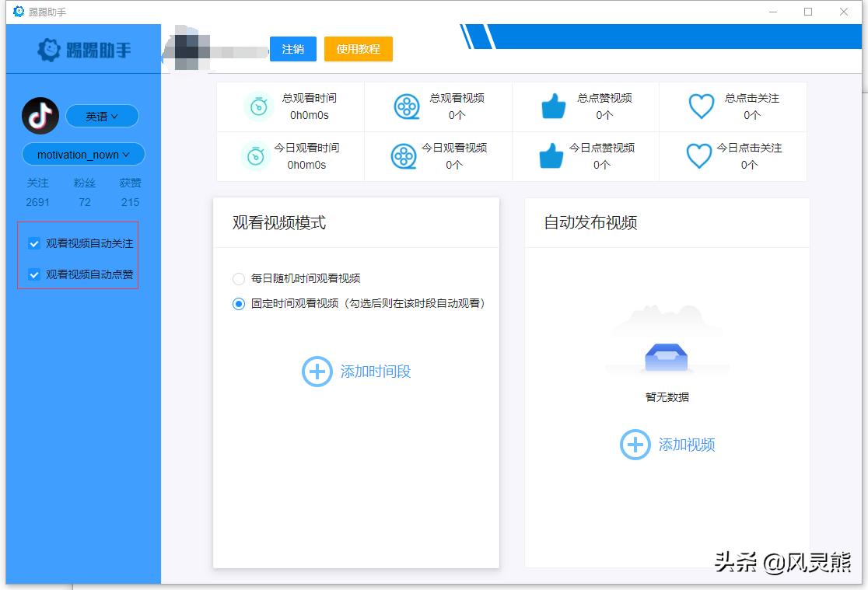This screenshot has width=868, height=590.
Task: Select the 固定时间观看视频 radio button
Action: (x=239, y=304)
